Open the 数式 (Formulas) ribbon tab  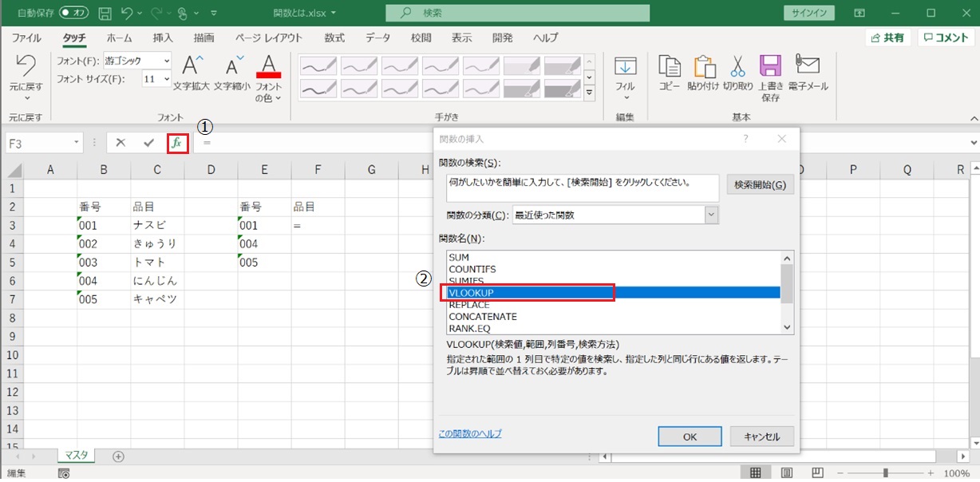[334, 38]
